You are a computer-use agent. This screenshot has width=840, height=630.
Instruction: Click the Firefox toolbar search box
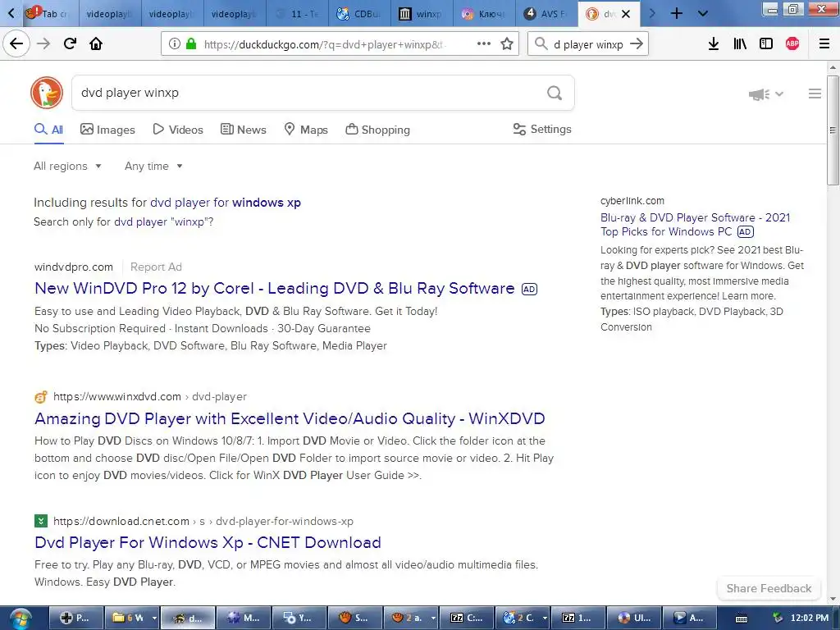pyautogui.click(x=588, y=44)
